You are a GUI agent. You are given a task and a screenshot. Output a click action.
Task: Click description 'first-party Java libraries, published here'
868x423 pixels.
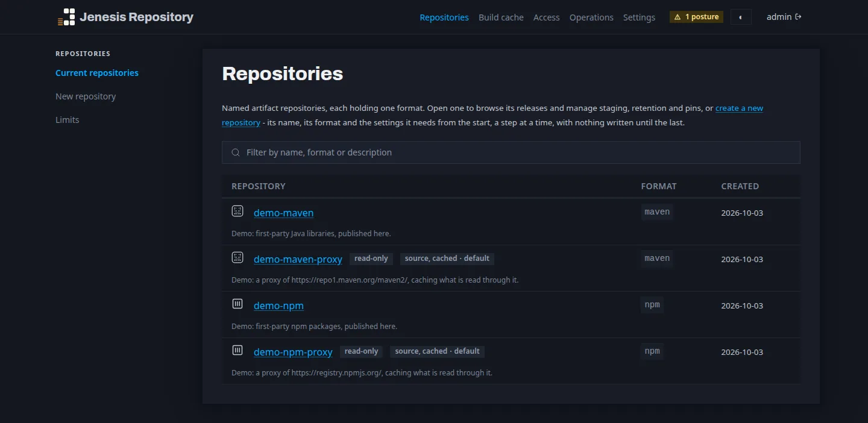coord(311,233)
